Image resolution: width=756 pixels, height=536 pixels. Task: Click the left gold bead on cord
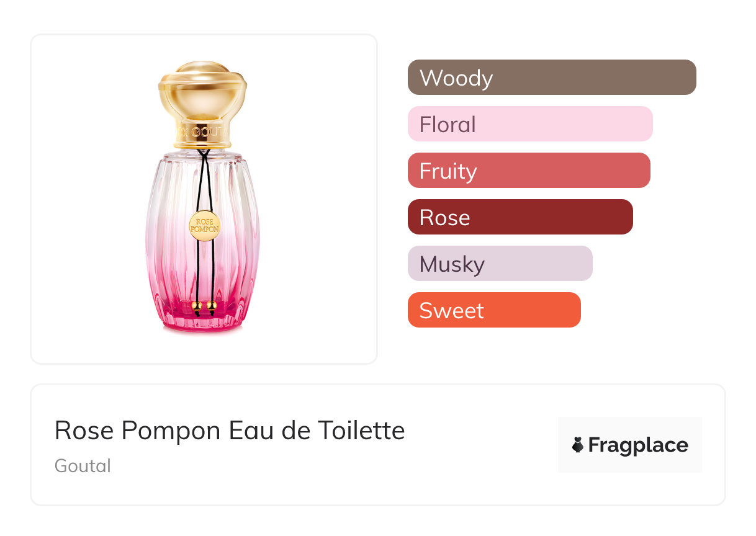pos(196,306)
